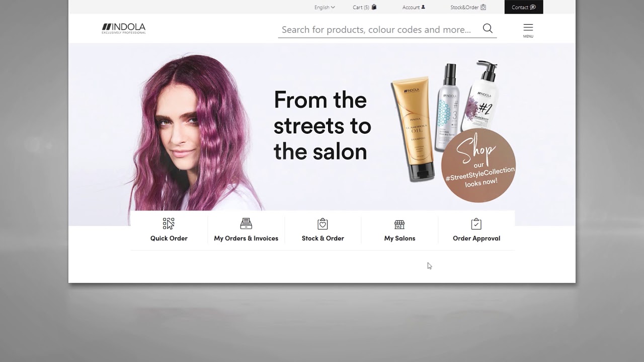Open Quick Order label
644x362 pixels.
pyautogui.click(x=169, y=238)
